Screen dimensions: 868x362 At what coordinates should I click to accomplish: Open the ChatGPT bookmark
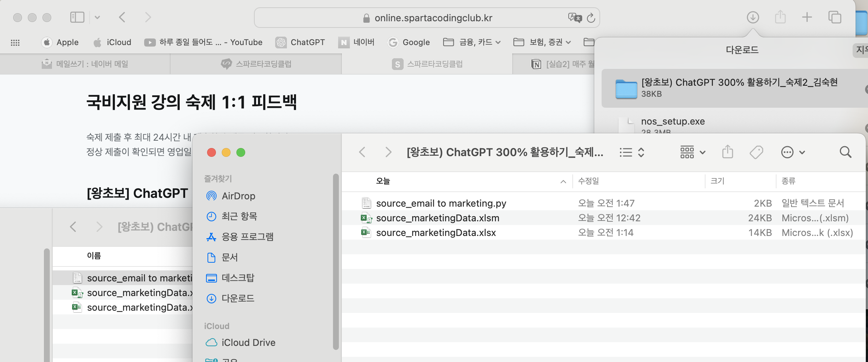click(x=300, y=43)
